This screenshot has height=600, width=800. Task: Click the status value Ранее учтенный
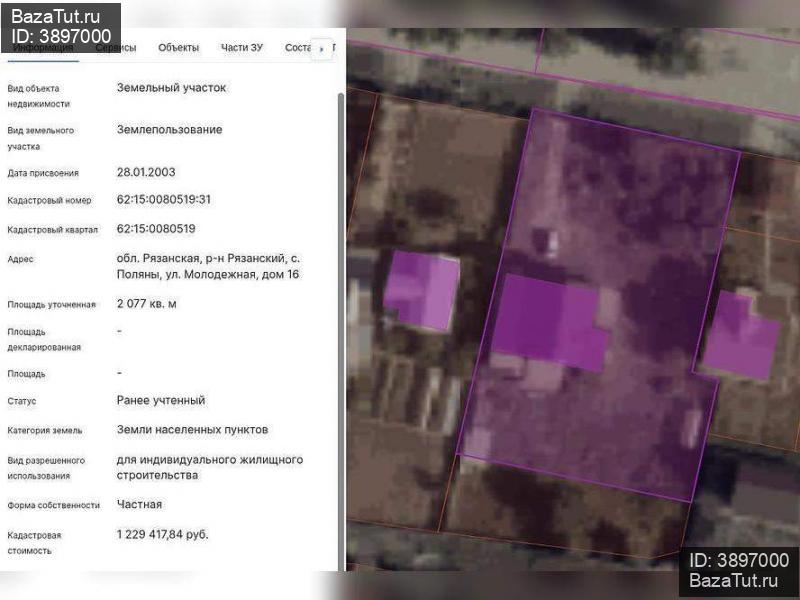pos(161,401)
